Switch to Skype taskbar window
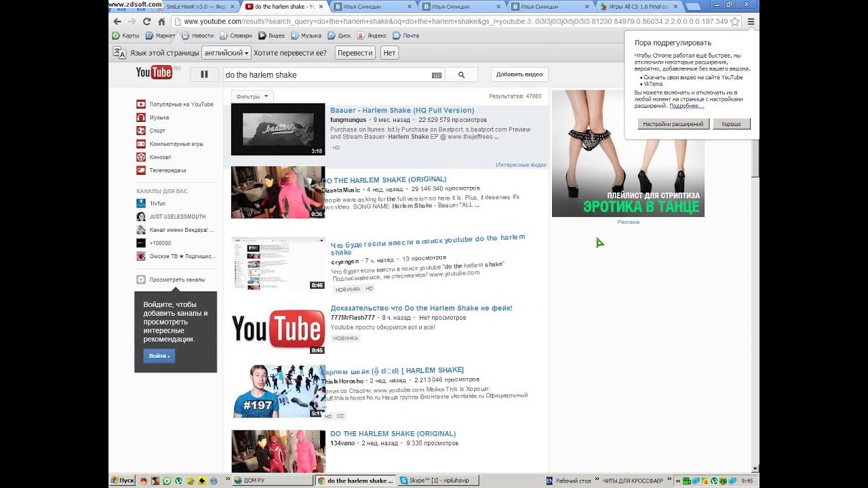The image size is (868, 488). coord(439,481)
